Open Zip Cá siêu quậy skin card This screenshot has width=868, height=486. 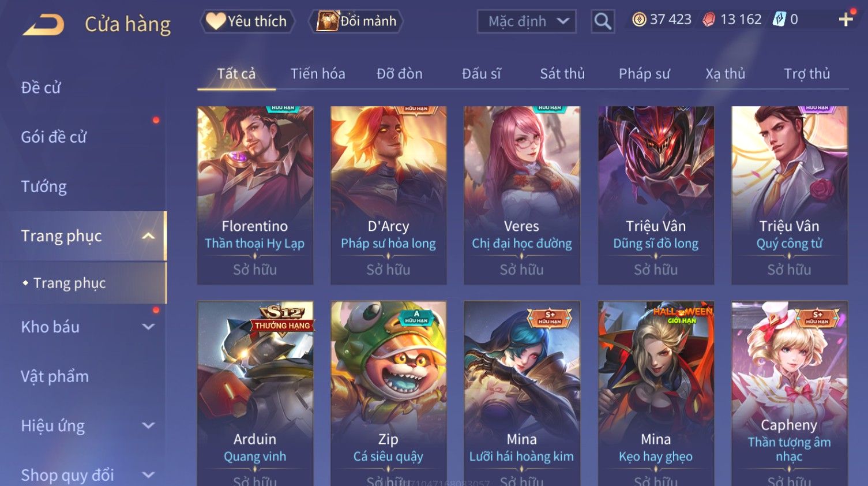pyautogui.click(x=388, y=393)
